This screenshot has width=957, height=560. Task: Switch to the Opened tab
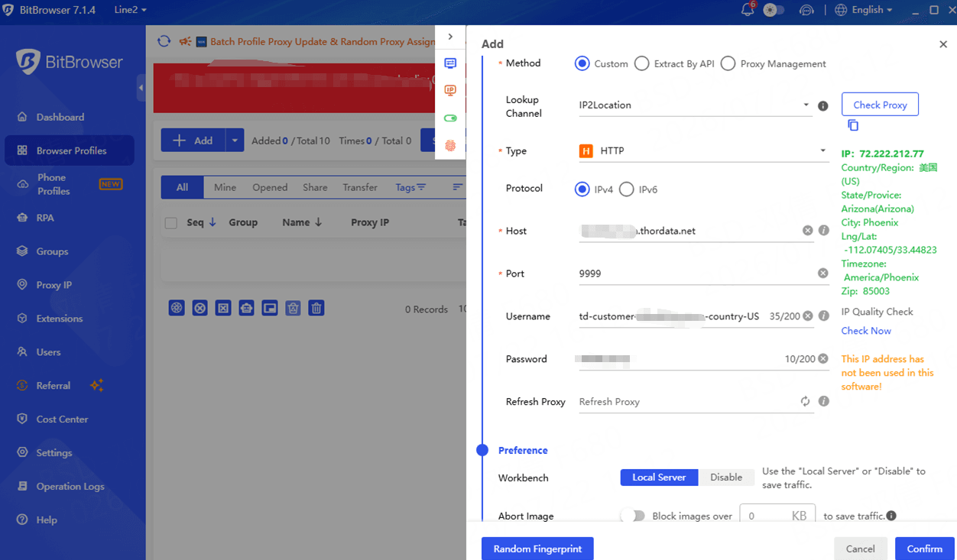click(x=270, y=187)
